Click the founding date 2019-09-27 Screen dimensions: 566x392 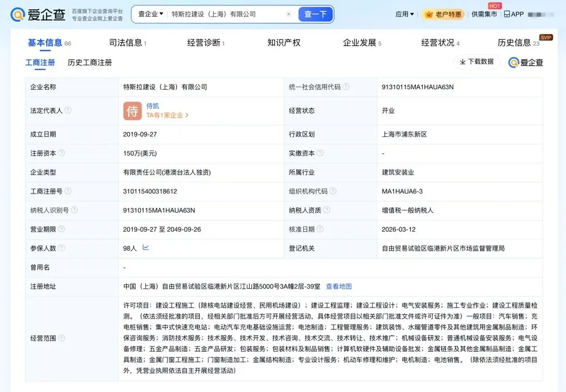pos(140,134)
